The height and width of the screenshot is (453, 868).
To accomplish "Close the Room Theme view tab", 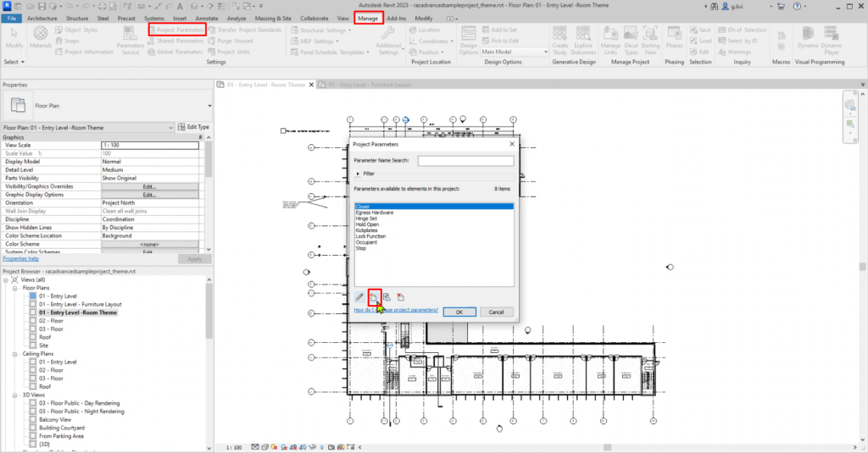I will coord(311,85).
